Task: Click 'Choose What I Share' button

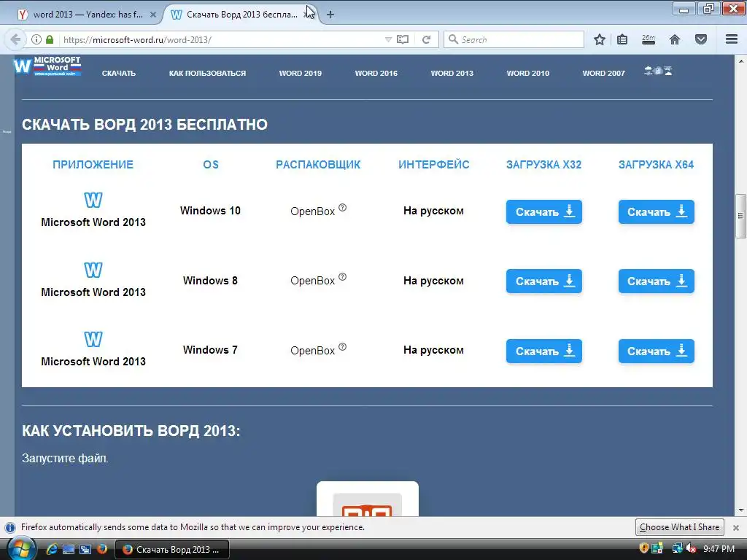Action: click(x=679, y=527)
